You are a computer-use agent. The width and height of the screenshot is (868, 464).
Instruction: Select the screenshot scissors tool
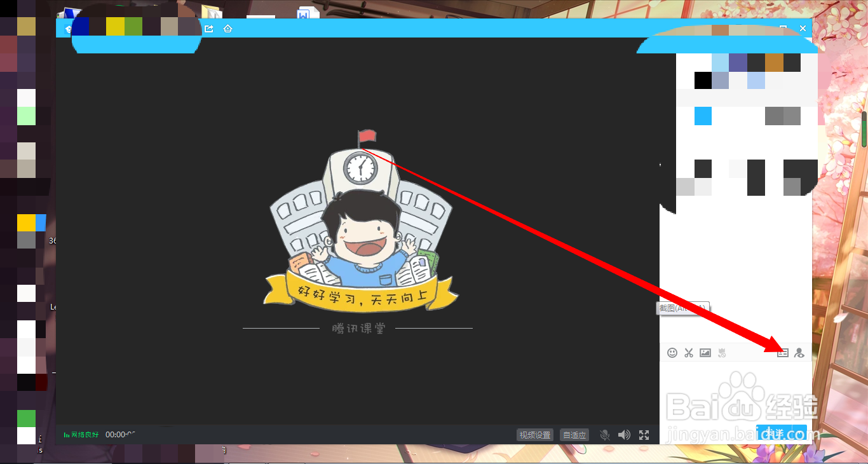pyautogui.click(x=688, y=352)
